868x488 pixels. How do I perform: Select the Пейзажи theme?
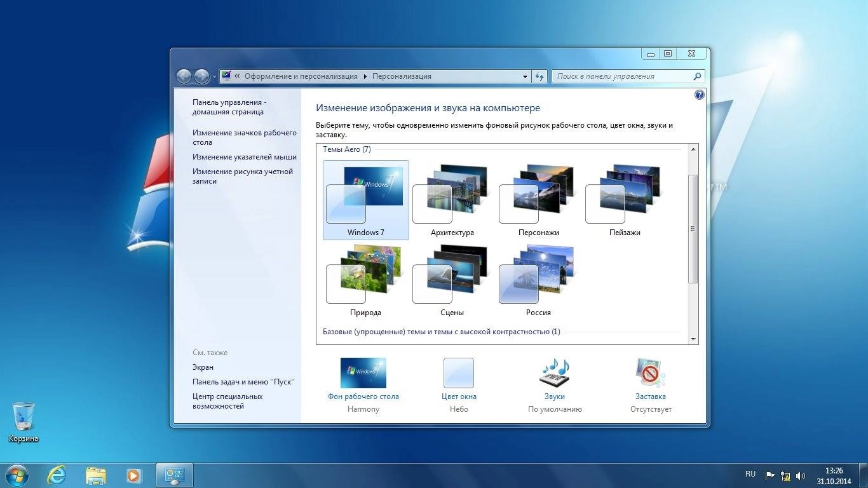[x=625, y=200]
